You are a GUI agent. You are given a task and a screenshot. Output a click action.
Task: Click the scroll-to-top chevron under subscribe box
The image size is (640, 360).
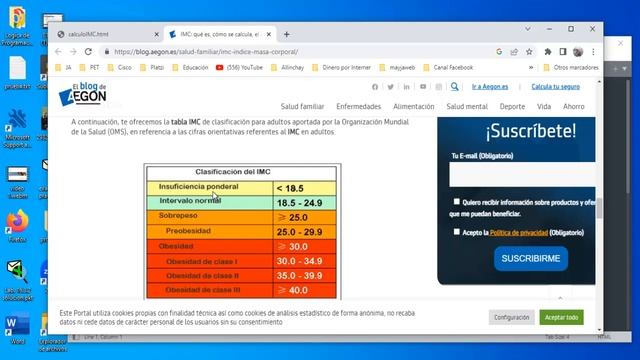point(560,298)
